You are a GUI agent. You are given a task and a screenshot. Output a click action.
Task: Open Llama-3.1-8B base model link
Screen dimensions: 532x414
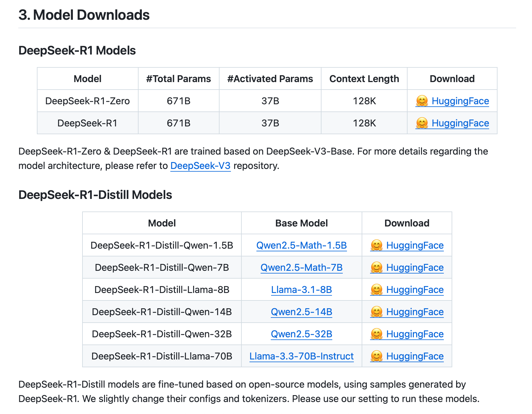[301, 290]
